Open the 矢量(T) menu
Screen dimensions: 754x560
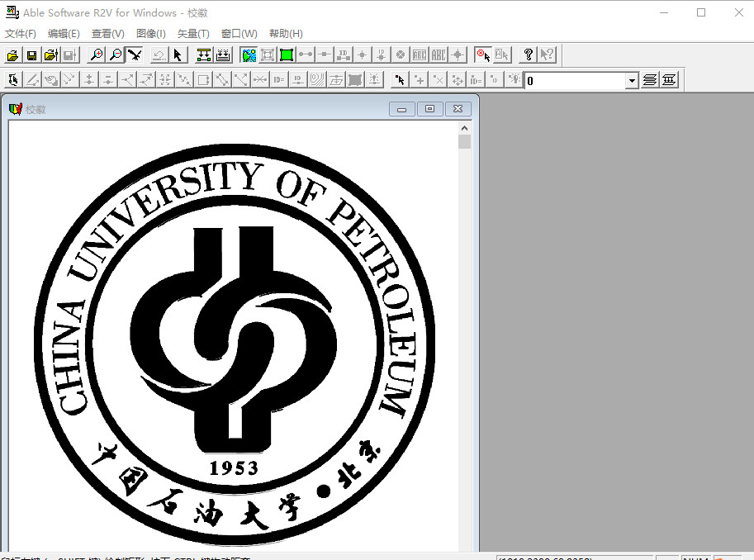pyautogui.click(x=193, y=34)
